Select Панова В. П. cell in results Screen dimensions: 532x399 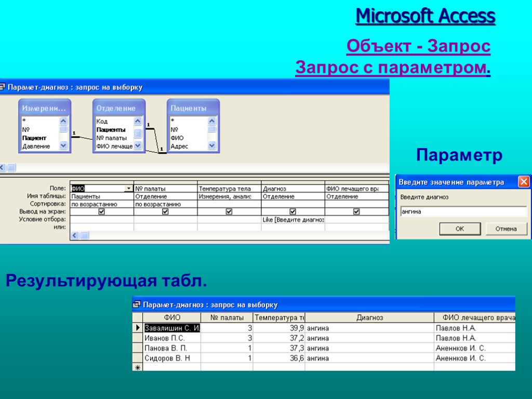(171, 348)
